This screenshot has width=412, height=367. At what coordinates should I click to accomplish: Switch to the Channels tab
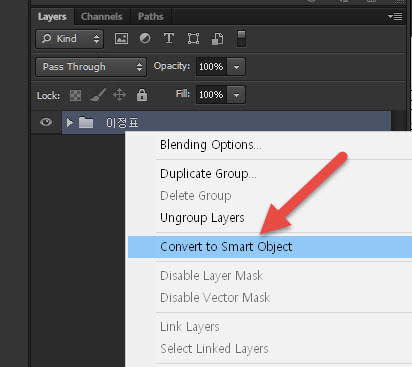click(x=101, y=16)
